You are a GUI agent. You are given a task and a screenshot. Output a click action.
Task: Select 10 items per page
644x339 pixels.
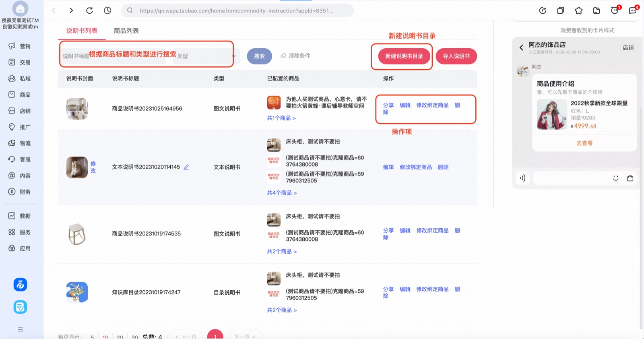pyautogui.click(x=105, y=337)
